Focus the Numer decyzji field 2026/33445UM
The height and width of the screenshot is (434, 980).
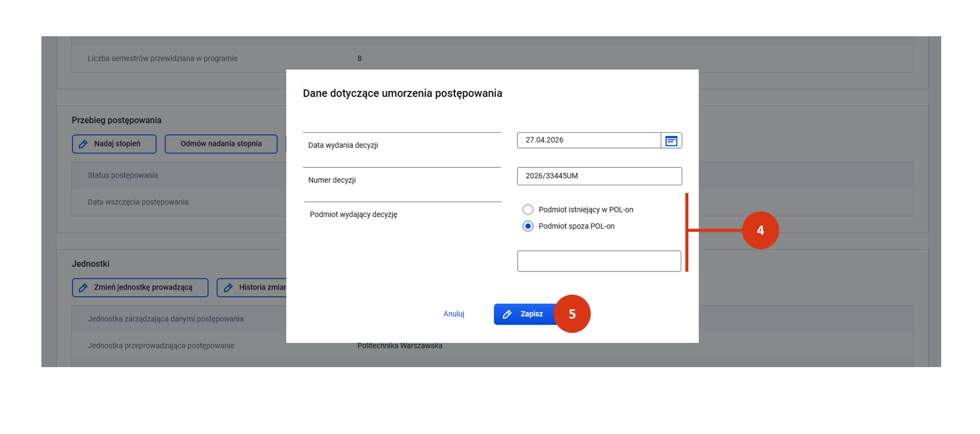pyautogui.click(x=599, y=176)
